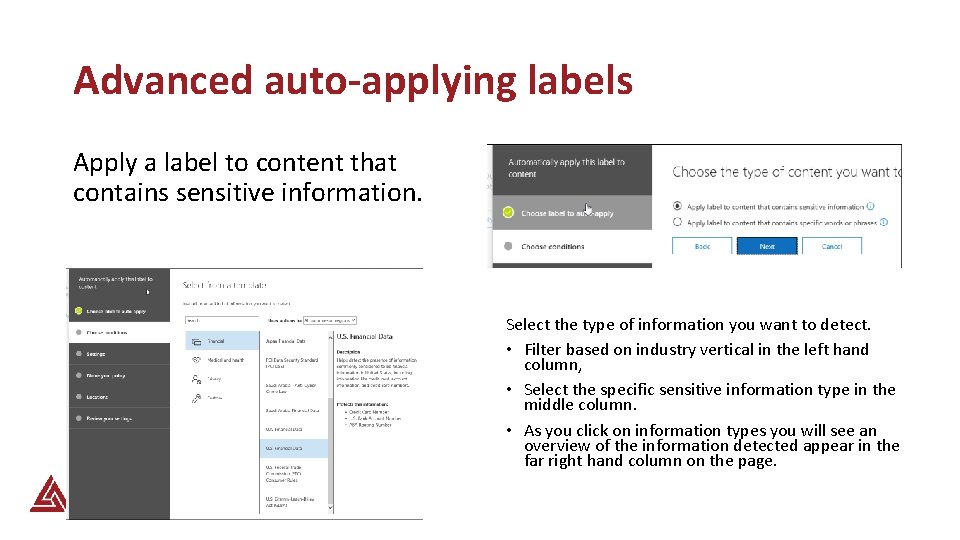
Task: Click the 'ABA Routing Number' bullet
Action: point(370,424)
